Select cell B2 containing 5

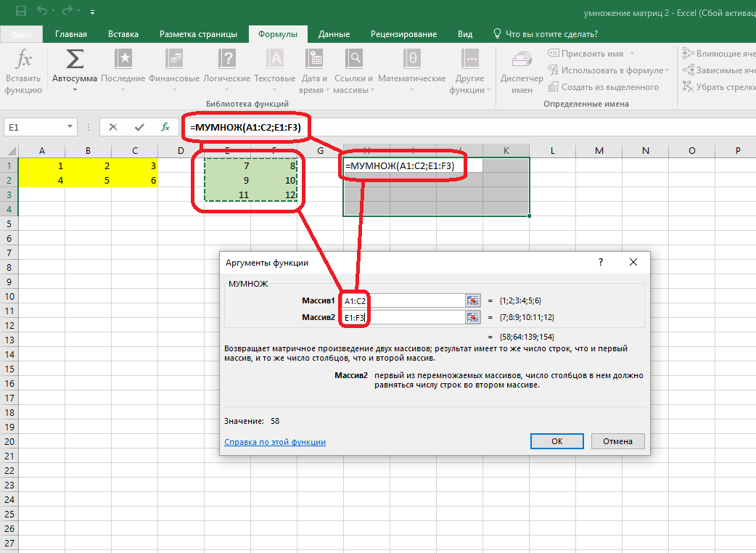click(88, 180)
